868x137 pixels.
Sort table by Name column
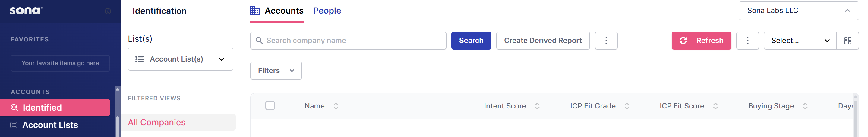click(336, 106)
